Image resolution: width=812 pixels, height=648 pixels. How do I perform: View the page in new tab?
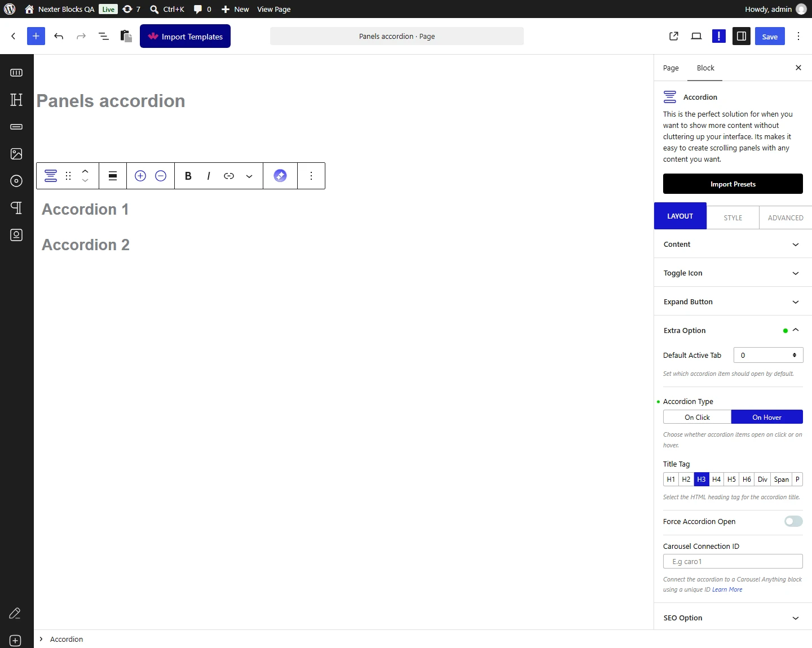(x=674, y=36)
